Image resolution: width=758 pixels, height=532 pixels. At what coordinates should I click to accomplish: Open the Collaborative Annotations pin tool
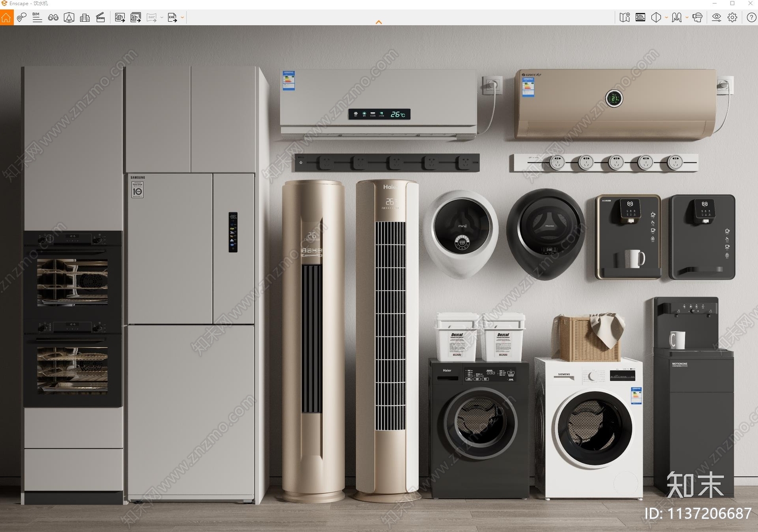22,18
